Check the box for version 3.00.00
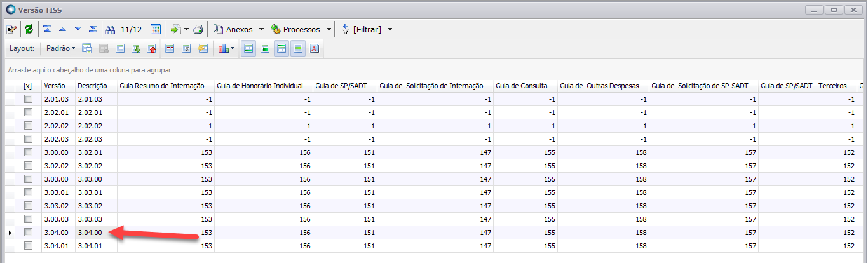This screenshot has width=868, height=263. [x=28, y=152]
